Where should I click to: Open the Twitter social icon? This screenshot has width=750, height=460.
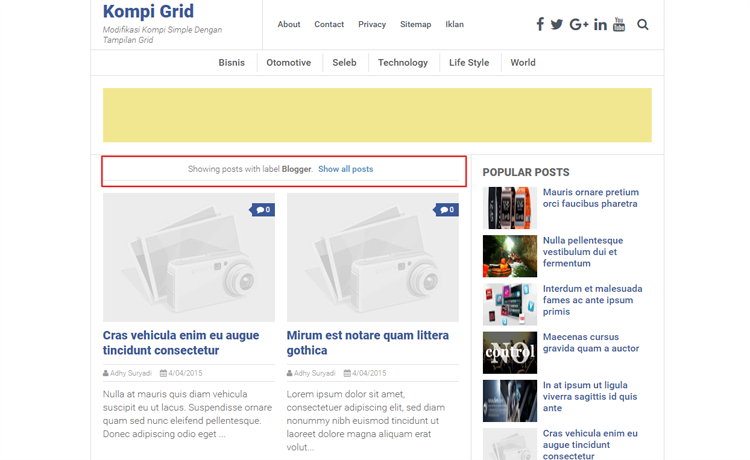(556, 24)
